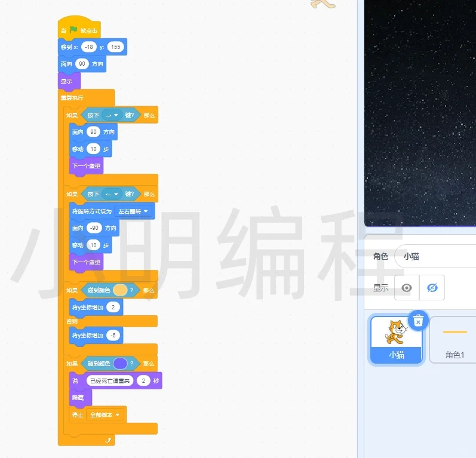Edit the sprite name field 小猫
476x458 pixels.
click(x=435, y=256)
